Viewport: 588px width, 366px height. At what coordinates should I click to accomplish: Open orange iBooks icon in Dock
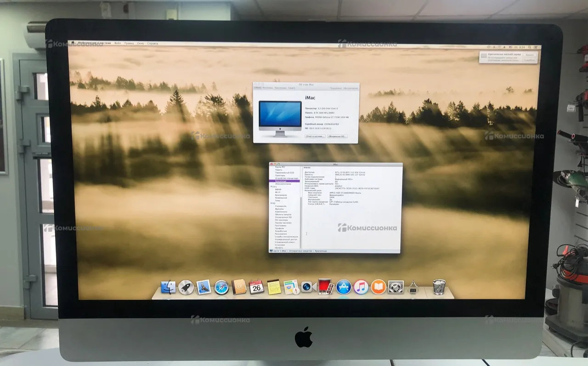(378, 287)
